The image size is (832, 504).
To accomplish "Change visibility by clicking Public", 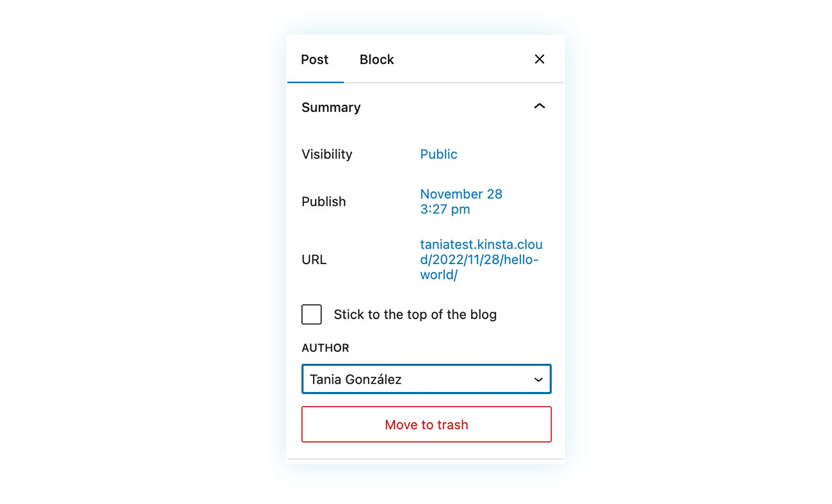I will coord(438,154).
